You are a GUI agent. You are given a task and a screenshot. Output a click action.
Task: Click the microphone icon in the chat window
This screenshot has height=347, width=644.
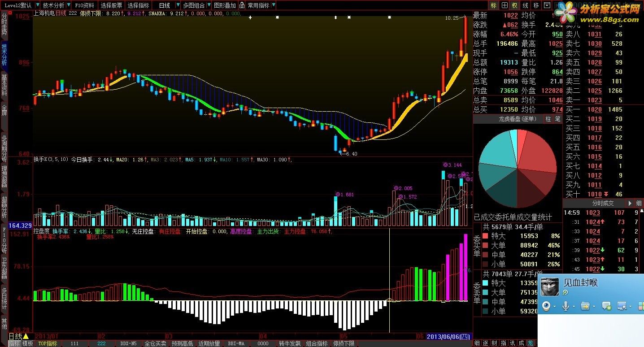pyautogui.click(x=566, y=306)
